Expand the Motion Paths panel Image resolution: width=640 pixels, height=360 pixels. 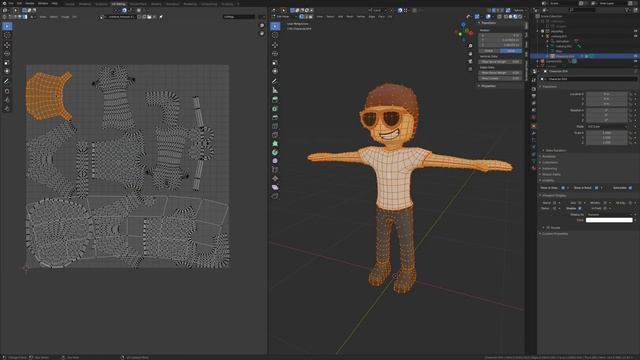[x=551, y=174]
